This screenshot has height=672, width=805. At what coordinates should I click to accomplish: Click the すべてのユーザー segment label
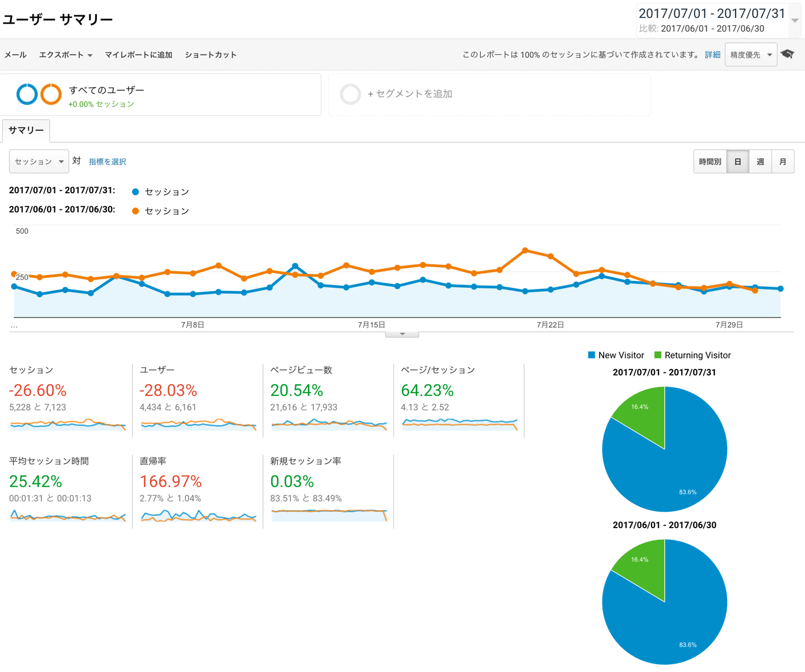click(x=106, y=90)
